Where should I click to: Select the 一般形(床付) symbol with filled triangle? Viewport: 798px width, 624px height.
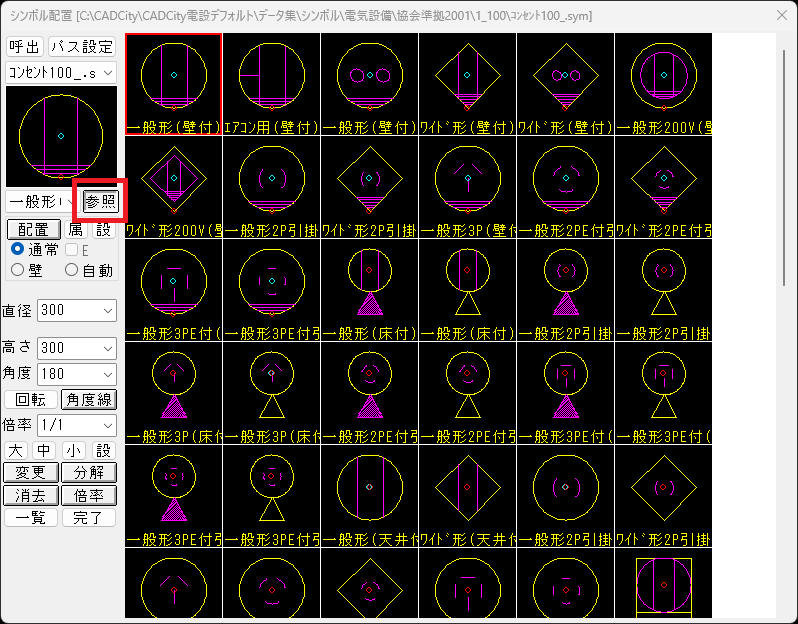tap(369, 290)
